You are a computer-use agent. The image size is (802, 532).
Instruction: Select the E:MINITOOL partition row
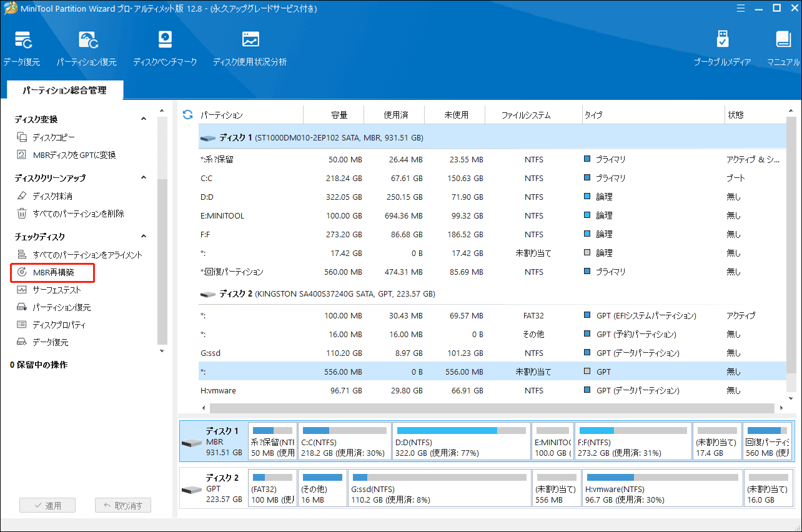click(492, 215)
